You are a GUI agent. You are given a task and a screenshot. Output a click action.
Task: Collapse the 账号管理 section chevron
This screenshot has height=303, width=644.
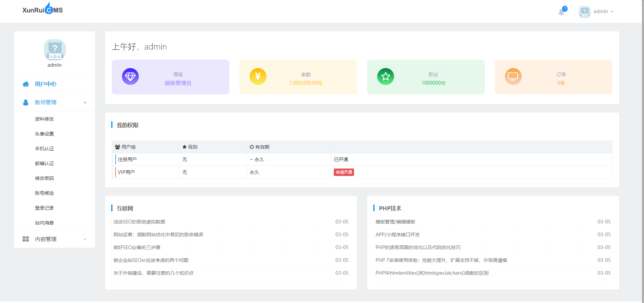(85, 102)
